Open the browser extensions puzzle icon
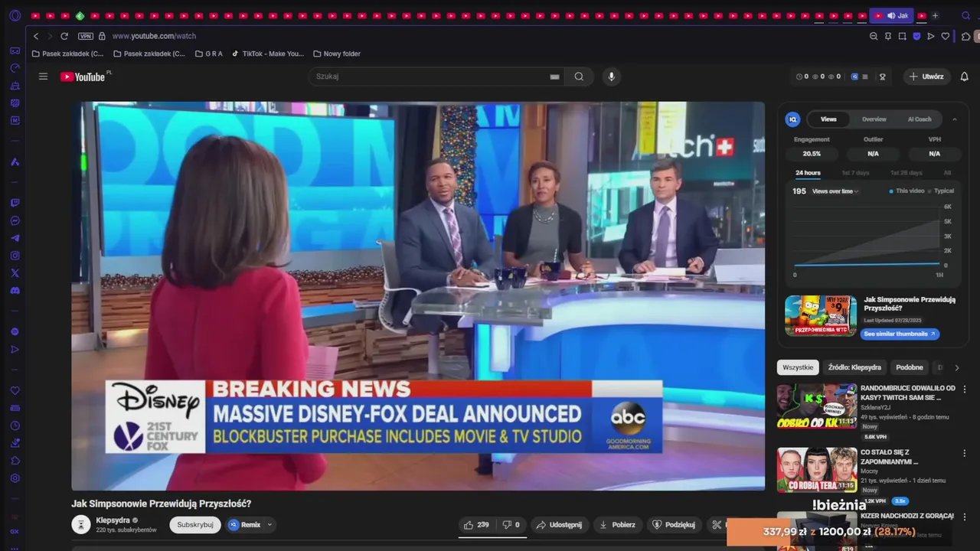The height and width of the screenshot is (551, 980). 965,36
